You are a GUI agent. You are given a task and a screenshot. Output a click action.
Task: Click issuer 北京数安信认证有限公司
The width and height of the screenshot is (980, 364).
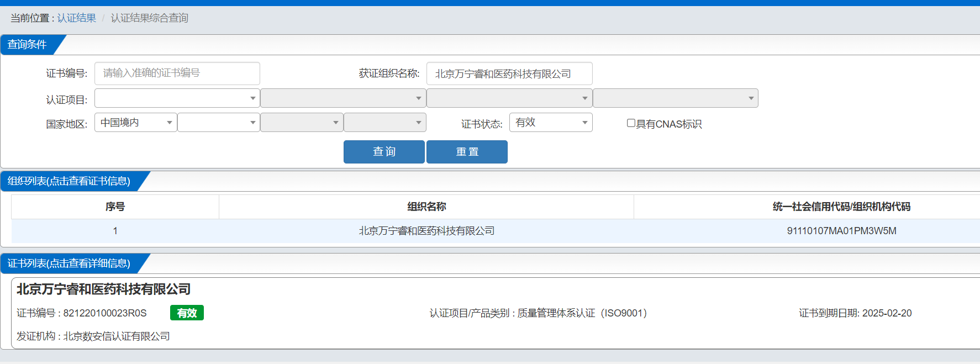pos(117,336)
